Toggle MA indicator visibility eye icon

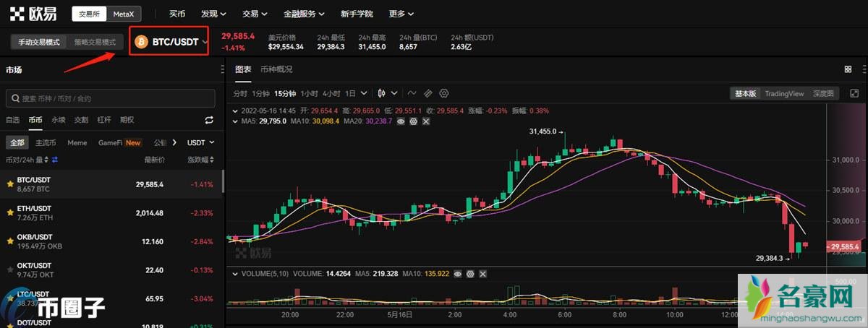point(401,121)
